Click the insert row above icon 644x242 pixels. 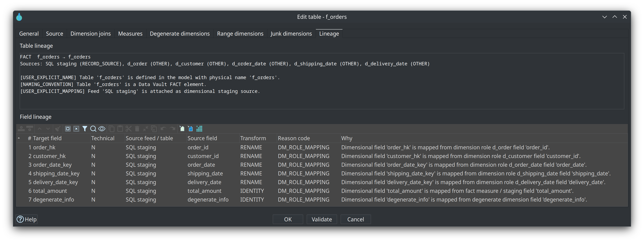21,129
